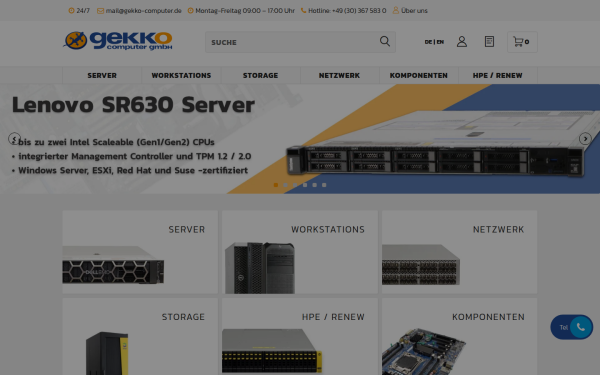Open the NETZWERK navigation menu
This screenshot has width=600, height=375.
(339, 75)
